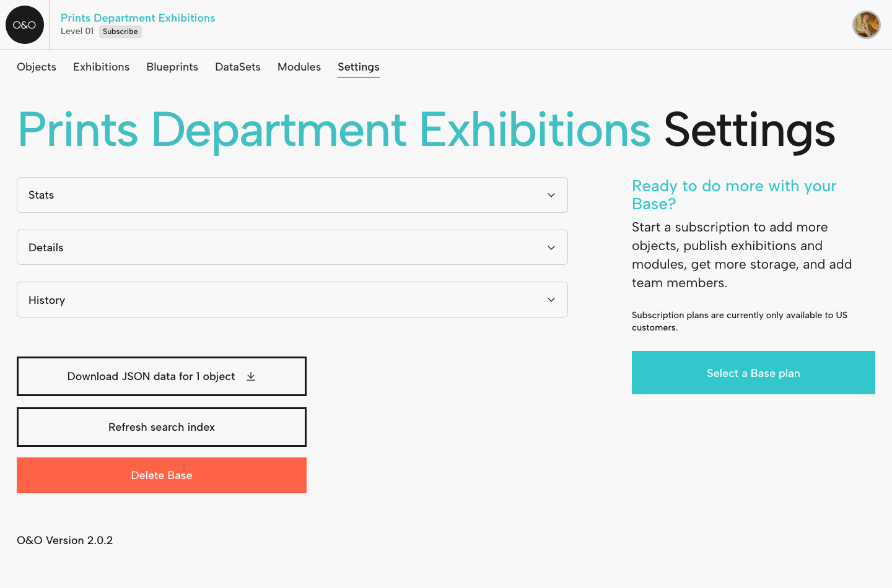Click the Delete Base button

(161, 475)
